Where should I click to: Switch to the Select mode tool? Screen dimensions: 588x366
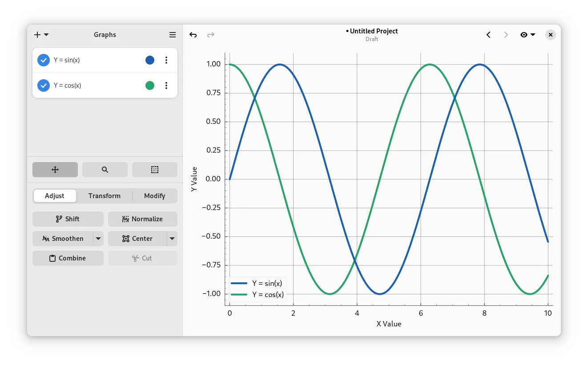(x=155, y=170)
